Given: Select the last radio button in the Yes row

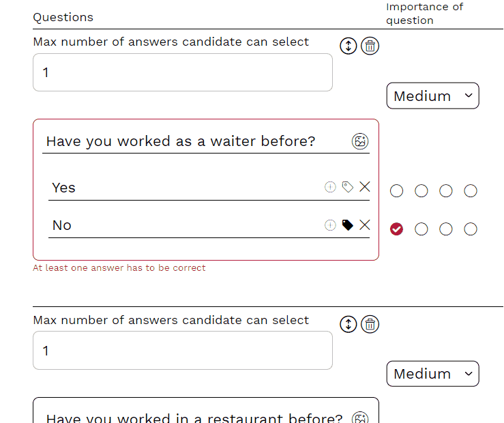Looking at the screenshot, I should pos(471,191).
